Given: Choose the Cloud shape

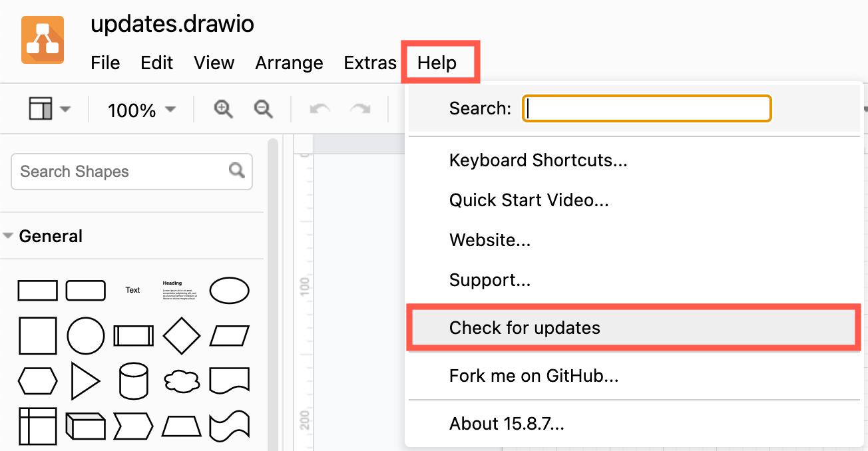Looking at the screenshot, I should 181,380.
